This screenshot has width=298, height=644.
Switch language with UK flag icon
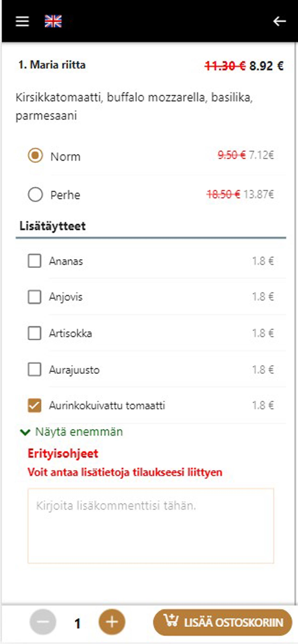click(53, 22)
